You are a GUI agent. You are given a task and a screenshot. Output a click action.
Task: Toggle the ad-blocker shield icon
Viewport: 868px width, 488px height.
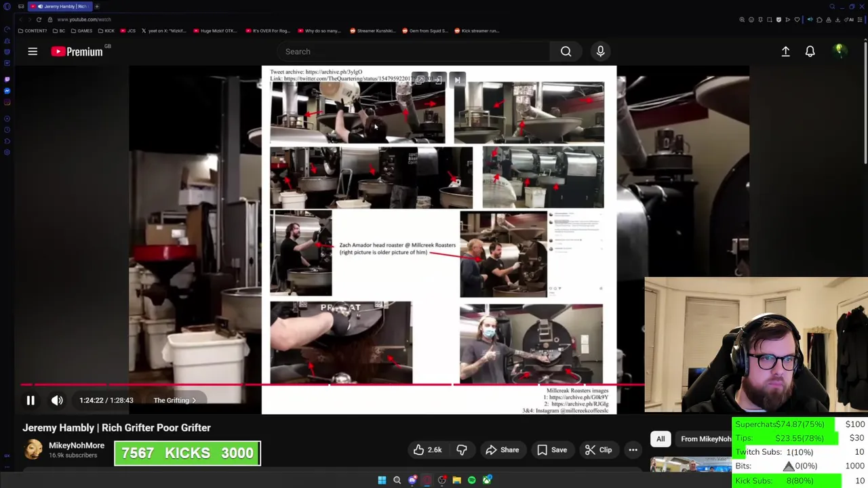[778, 20]
